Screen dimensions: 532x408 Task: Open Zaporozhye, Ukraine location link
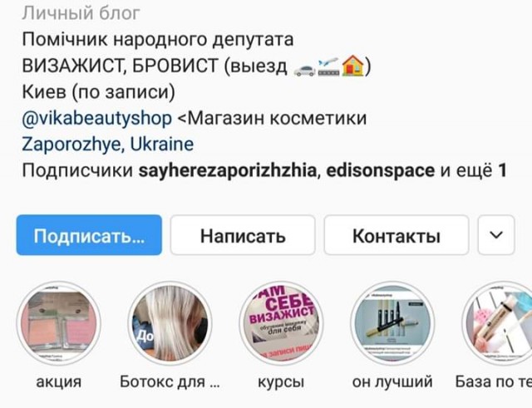click(x=108, y=145)
